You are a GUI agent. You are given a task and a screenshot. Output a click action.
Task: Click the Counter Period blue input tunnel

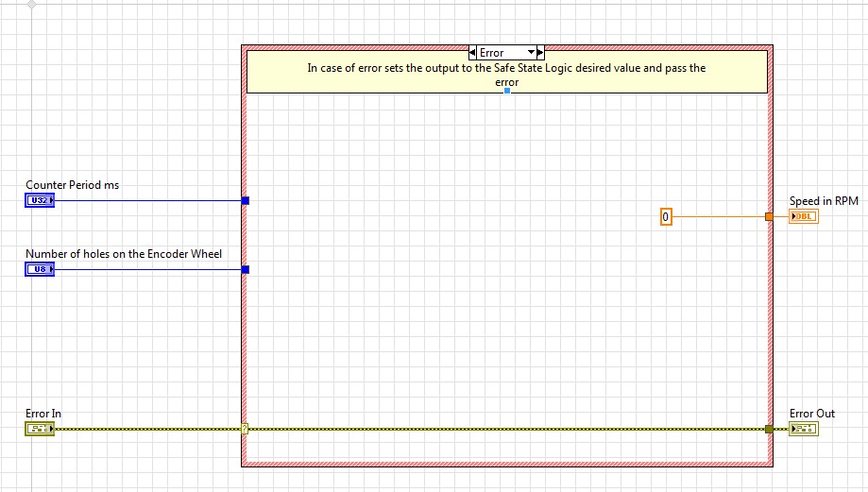click(246, 200)
